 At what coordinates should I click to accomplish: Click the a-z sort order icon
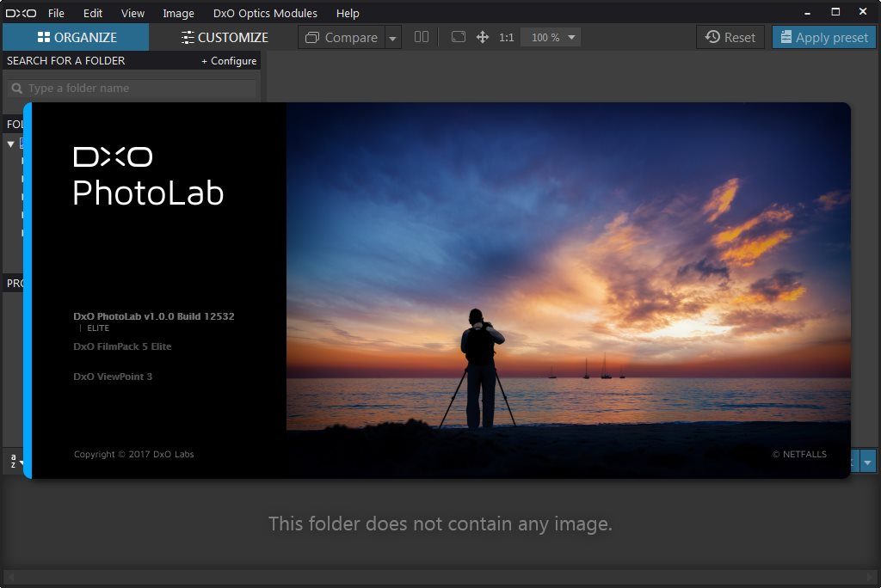pyautogui.click(x=15, y=461)
